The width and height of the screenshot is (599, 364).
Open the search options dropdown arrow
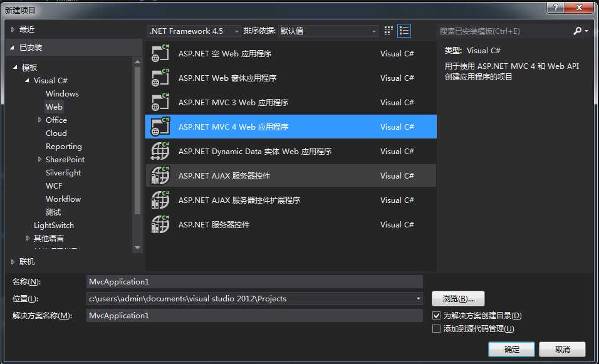point(586,31)
